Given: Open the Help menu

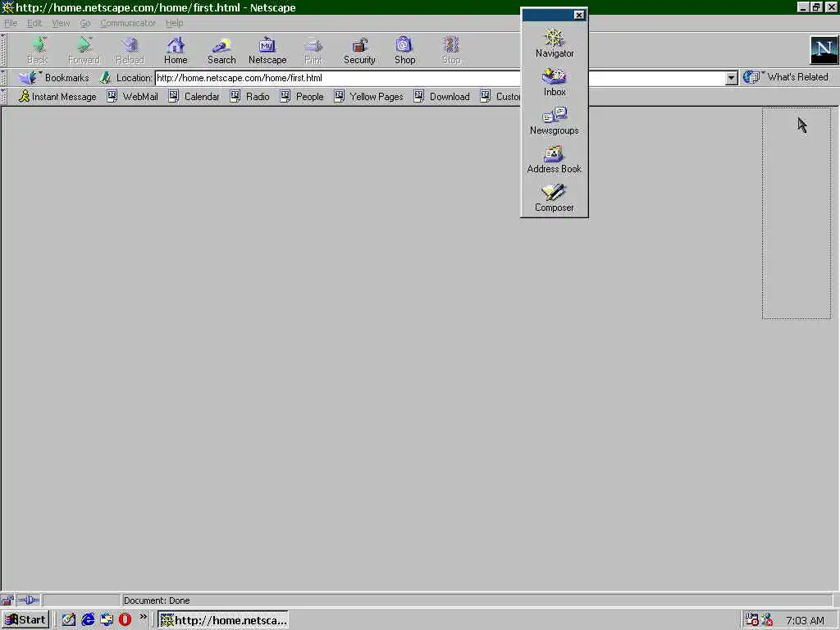Looking at the screenshot, I should point(174,23).
